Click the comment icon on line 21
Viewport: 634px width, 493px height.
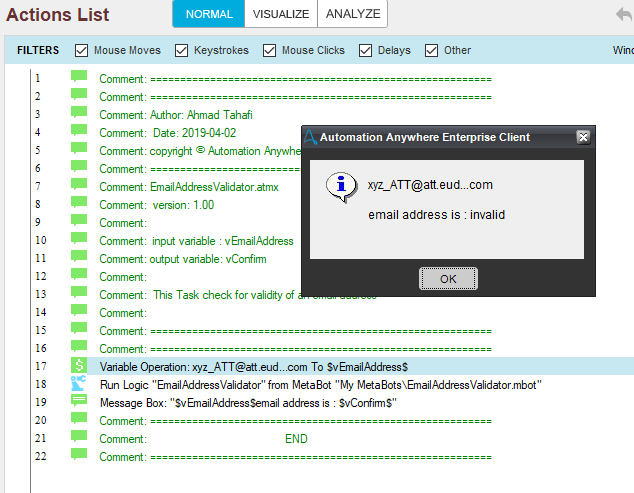79,436
